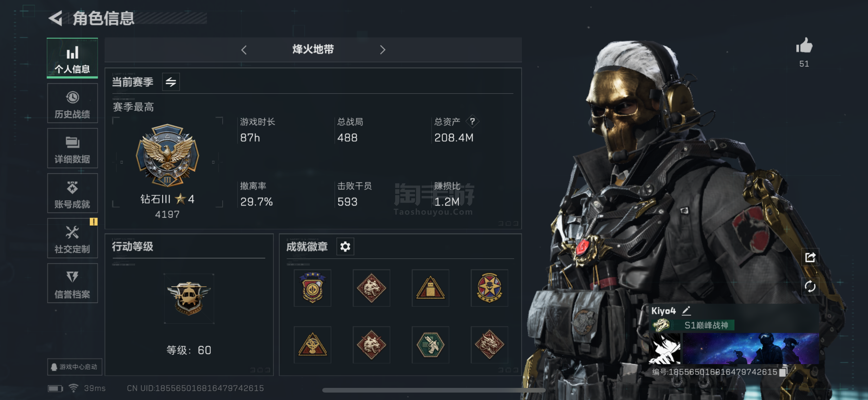This screenshot has width=868, height=400.
Task: Select the helicopter operation level badge
Action: [189, 299]
